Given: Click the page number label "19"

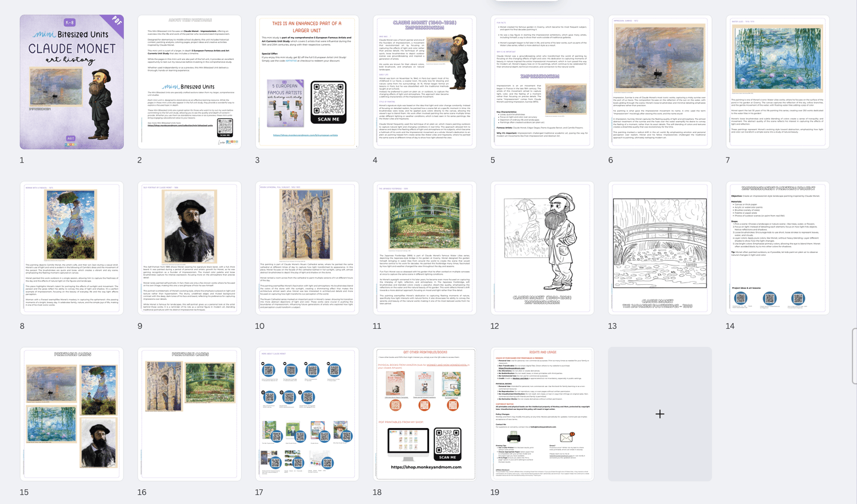Looking at the screenshot, I should pyautogui.click(x=495, y=493).
